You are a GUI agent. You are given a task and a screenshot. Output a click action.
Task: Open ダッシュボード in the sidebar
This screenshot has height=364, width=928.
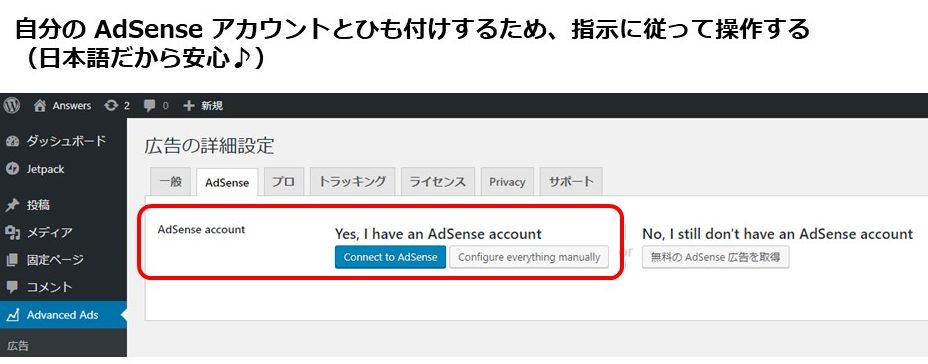[63, 141]
